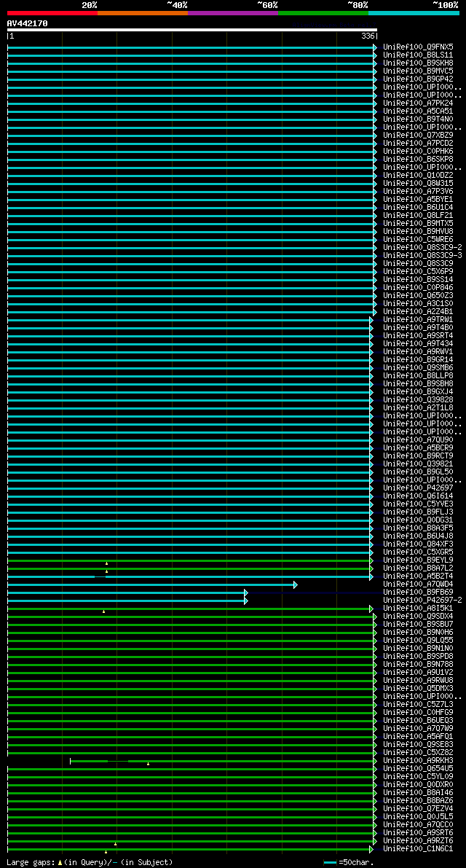Click the AV442170 query name
Image resolution: width=466 pixels, height=868 pixels.
click(27, 23)
